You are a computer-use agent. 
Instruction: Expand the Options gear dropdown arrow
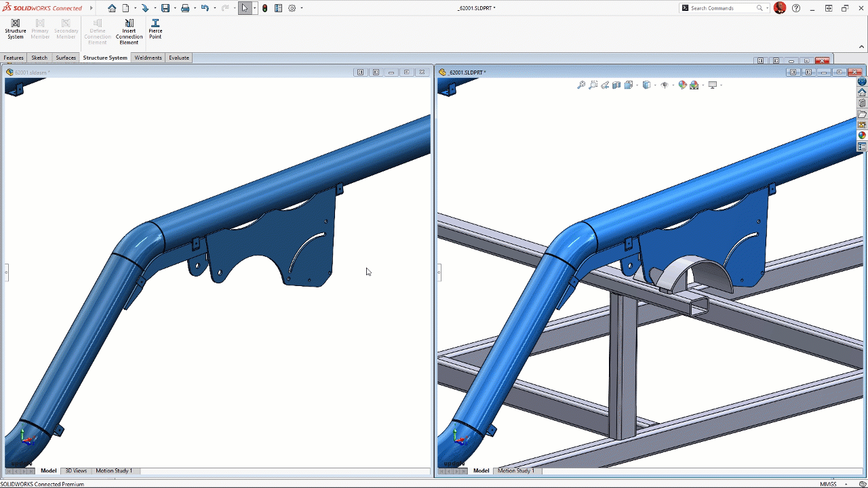coord(302,8)
